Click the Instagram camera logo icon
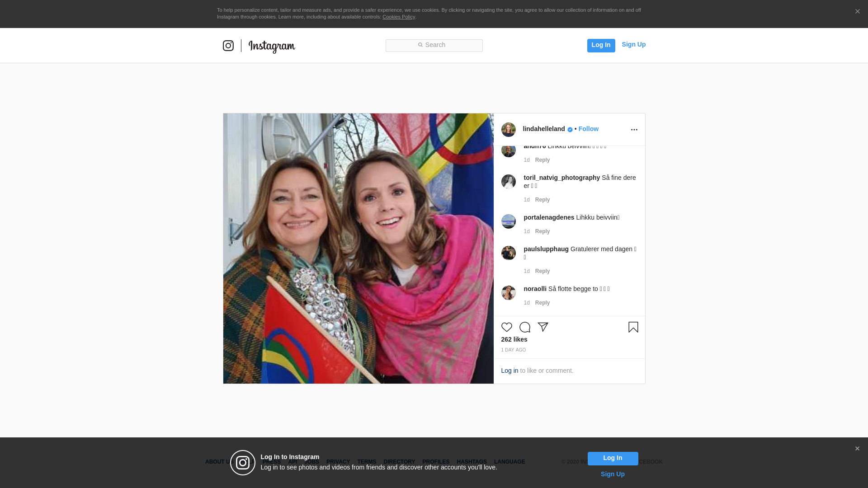 point(228,46)
